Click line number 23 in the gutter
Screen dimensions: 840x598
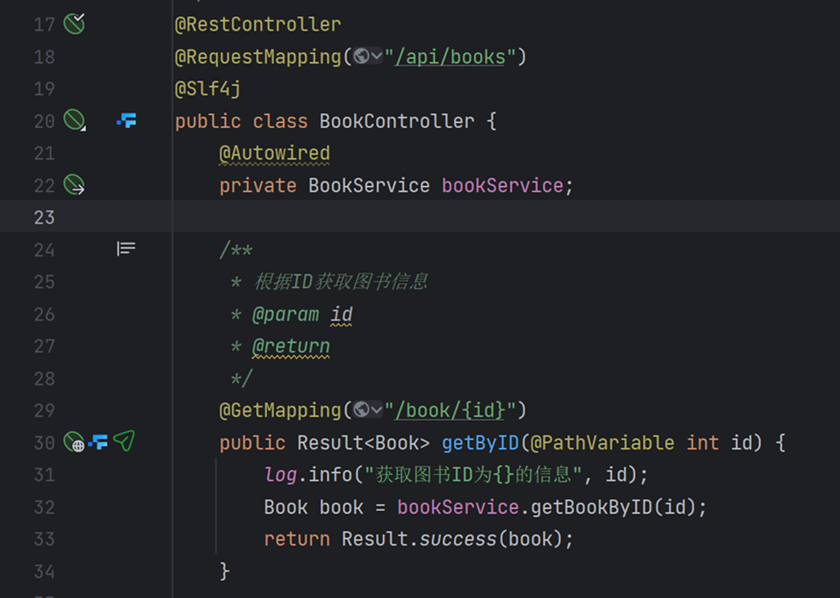(x=44, y=218)
